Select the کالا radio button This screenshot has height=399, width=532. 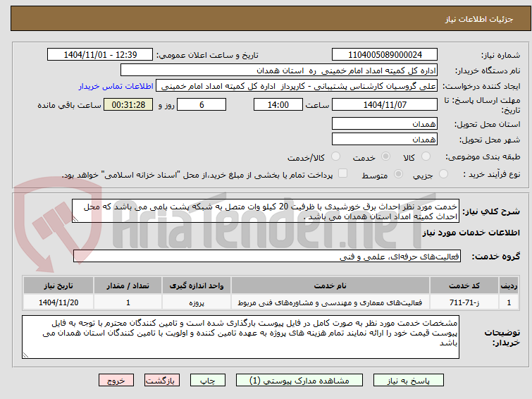tap(426, 156)
